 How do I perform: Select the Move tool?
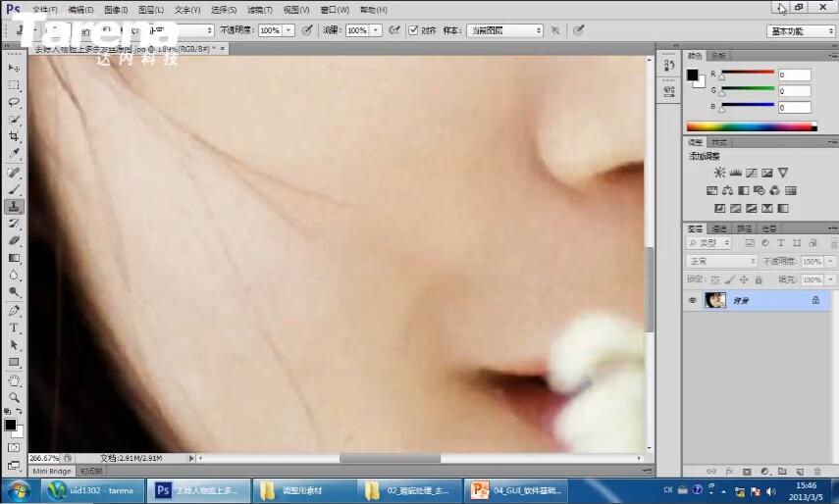14,69
